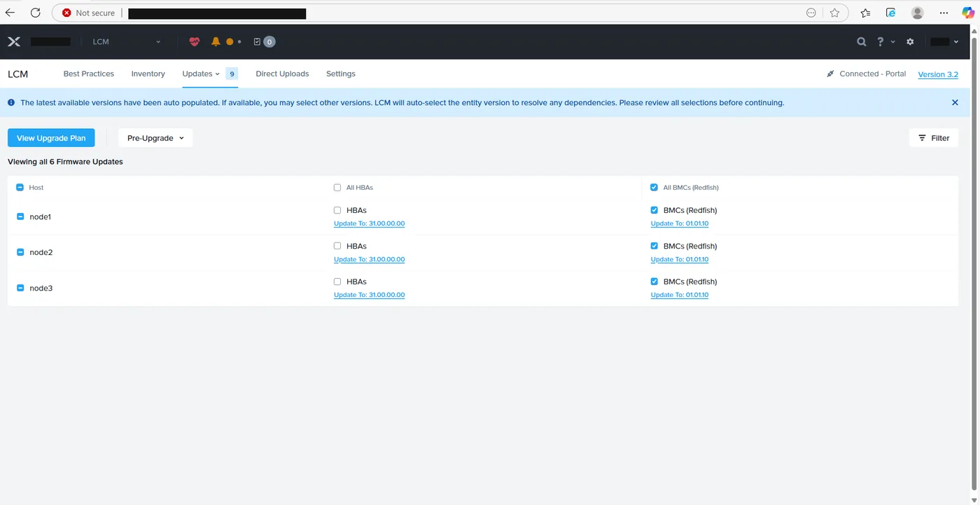Click the "Viewing all 6 Firmware Updates" text
Viewport: 980px width, 505px height.
[65, 162]
